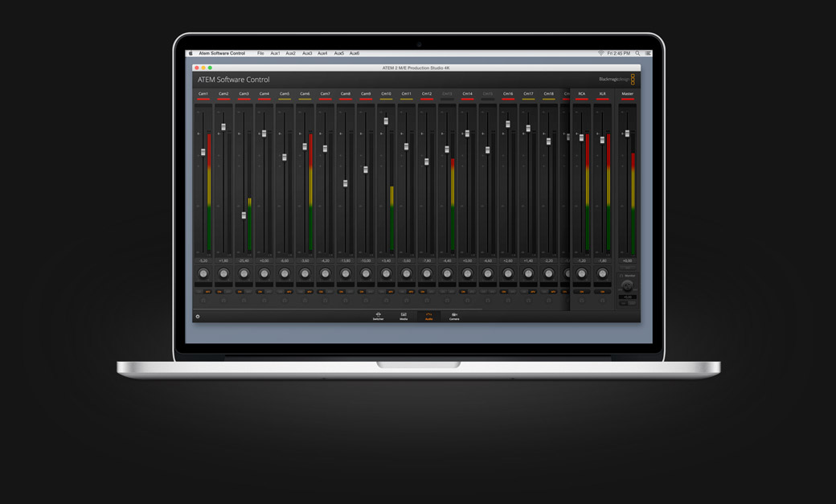Click the Master channel fader handle
Screen dimensions: 836x504
627,133
